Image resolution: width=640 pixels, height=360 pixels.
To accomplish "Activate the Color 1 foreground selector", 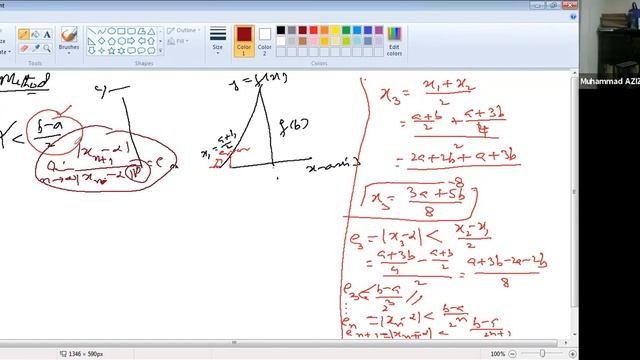I will pyautogui.click(x=244, y=41).
